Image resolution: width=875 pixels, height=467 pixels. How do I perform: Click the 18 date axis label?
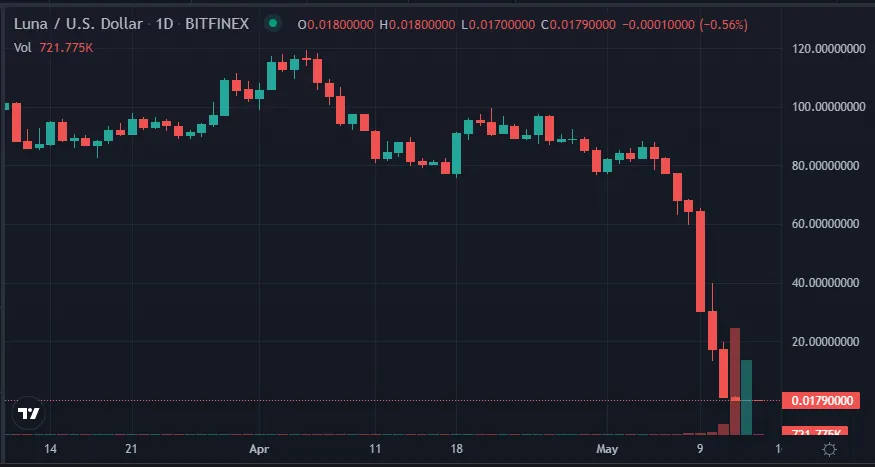(x=456, y=449)
